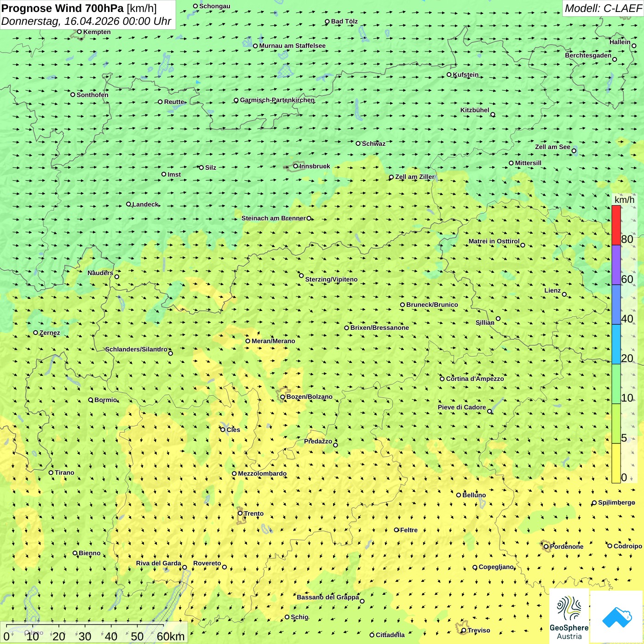644x644 pixels.
Task: Click the 'Bad Tölz' label
Action: pos(344,21)
